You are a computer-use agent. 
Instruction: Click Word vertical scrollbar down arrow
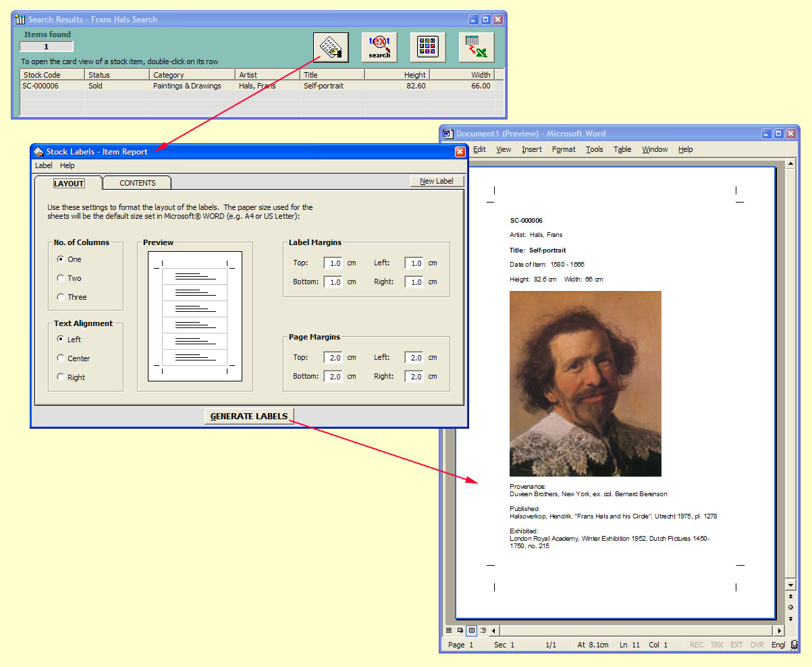[790, 585]
